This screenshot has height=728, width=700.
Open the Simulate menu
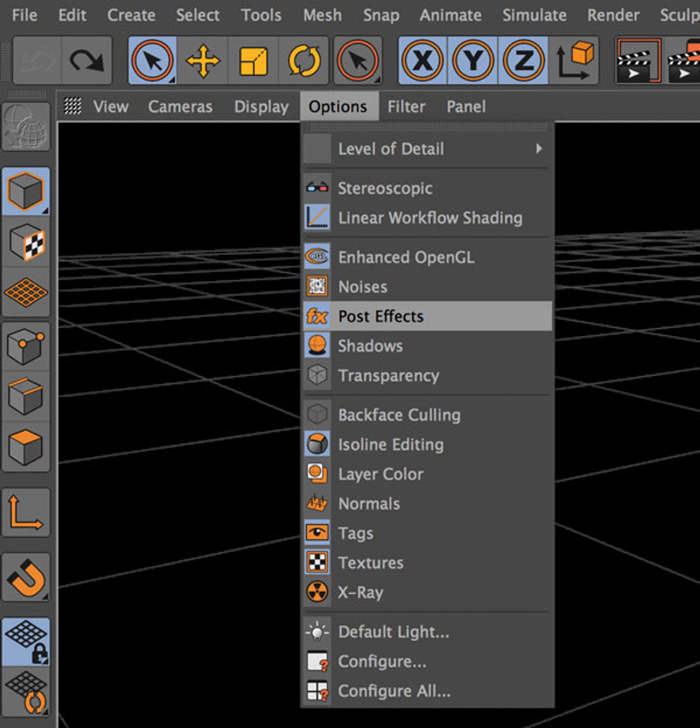tap(534, 16)
